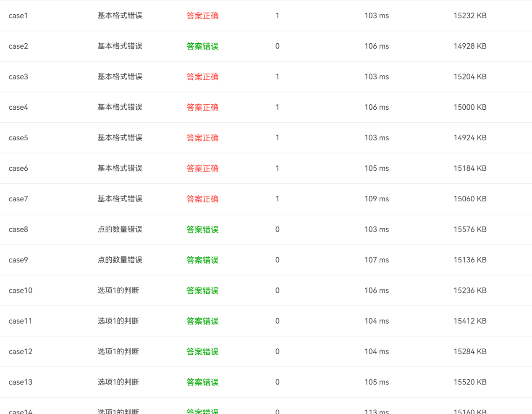
Task: Click the case13 row label
Action: click(20, 382)
